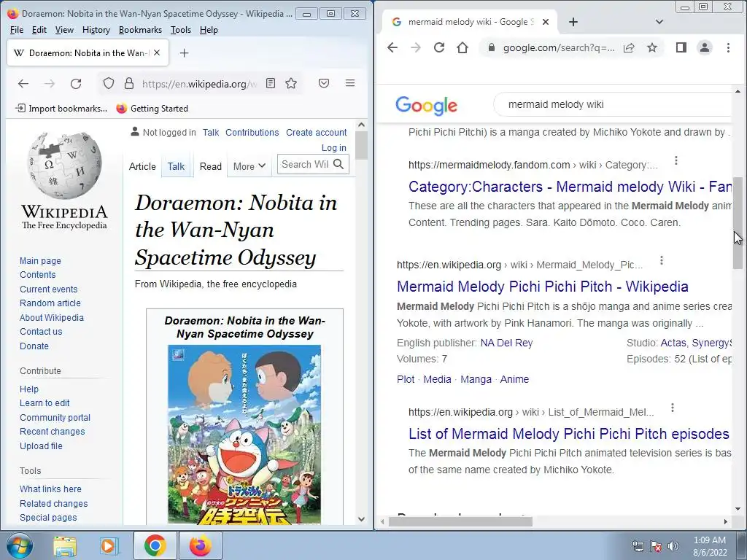
Task: Open a new tab in Firefox
Action: click(185, 52)
